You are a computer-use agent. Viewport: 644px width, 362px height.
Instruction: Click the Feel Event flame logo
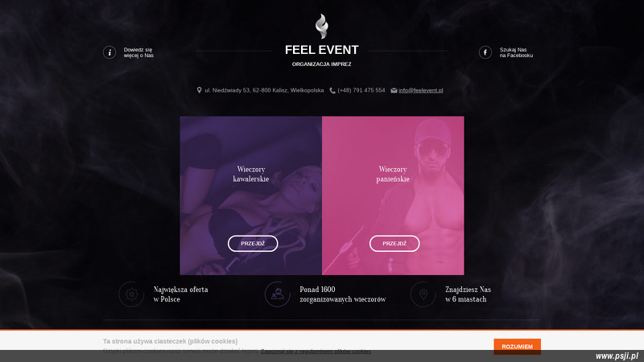321,27
